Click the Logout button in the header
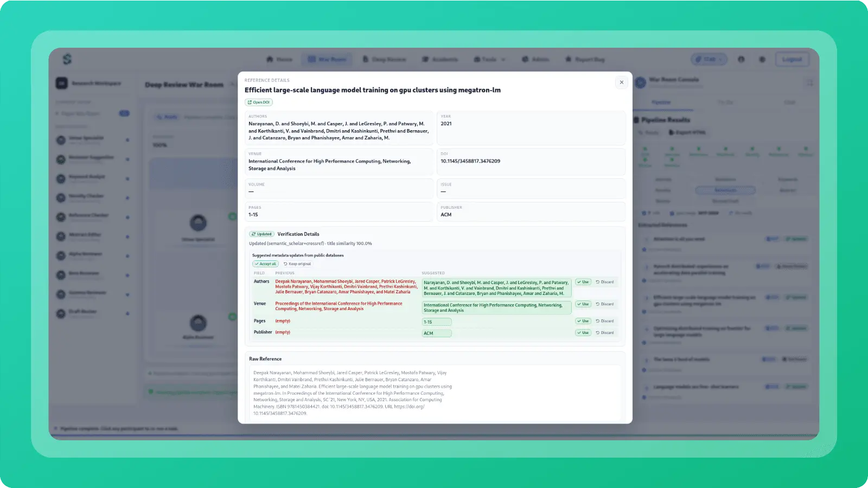Screen dimensions: 868x488 pos(792,59)
